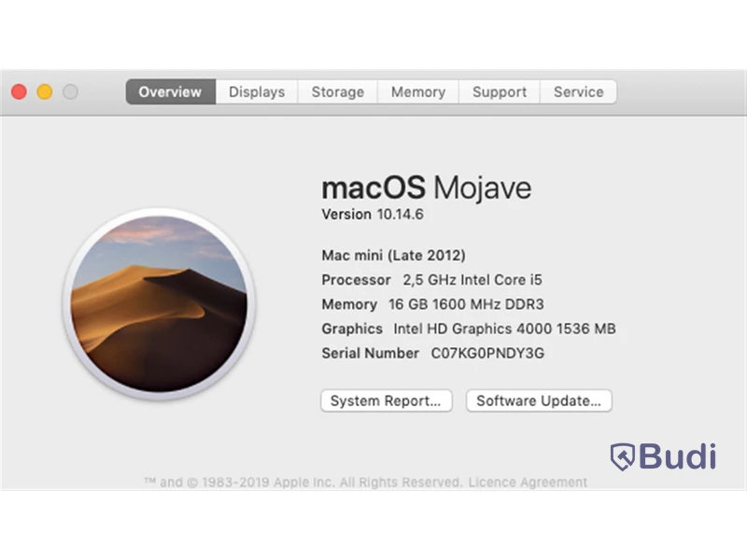This screenshot has width=747, height=560.
Task: Select Intel HD Graphics 4000 1536 MB
Action: click(504, 329)
